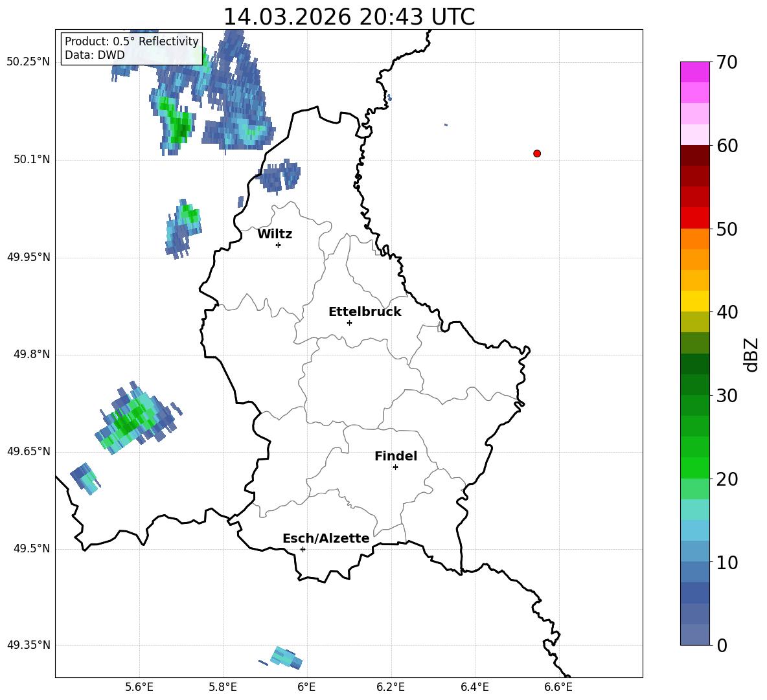The width and height of the screenshot is (767, 700).
Task: Click the 50 tick on the colorbar
Action: (x=727, y=229)
